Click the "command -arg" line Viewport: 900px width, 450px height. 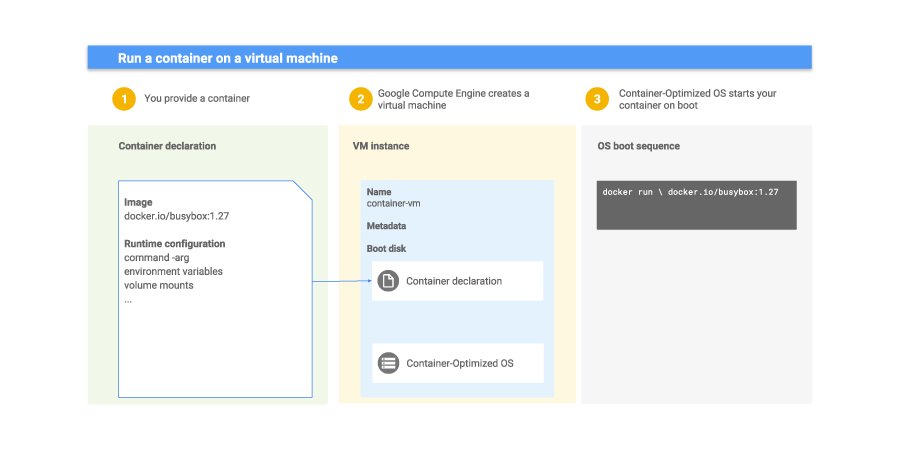(156, 258)
